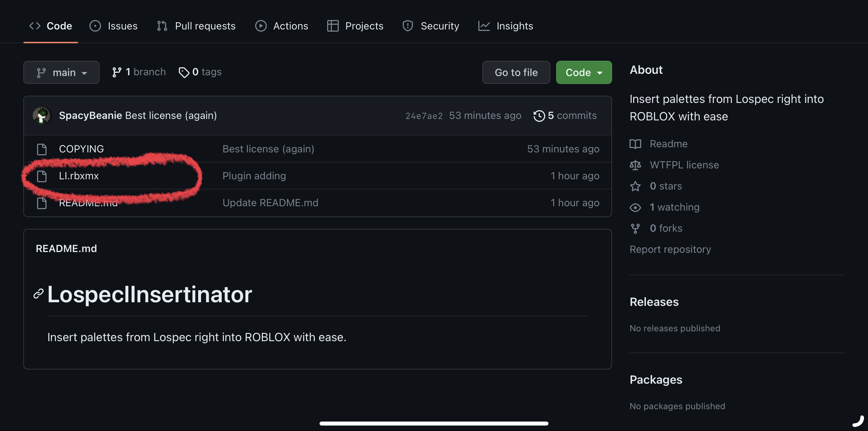Click the eye icon next to 1 watching
868x431 pixels.
[635, 207]
